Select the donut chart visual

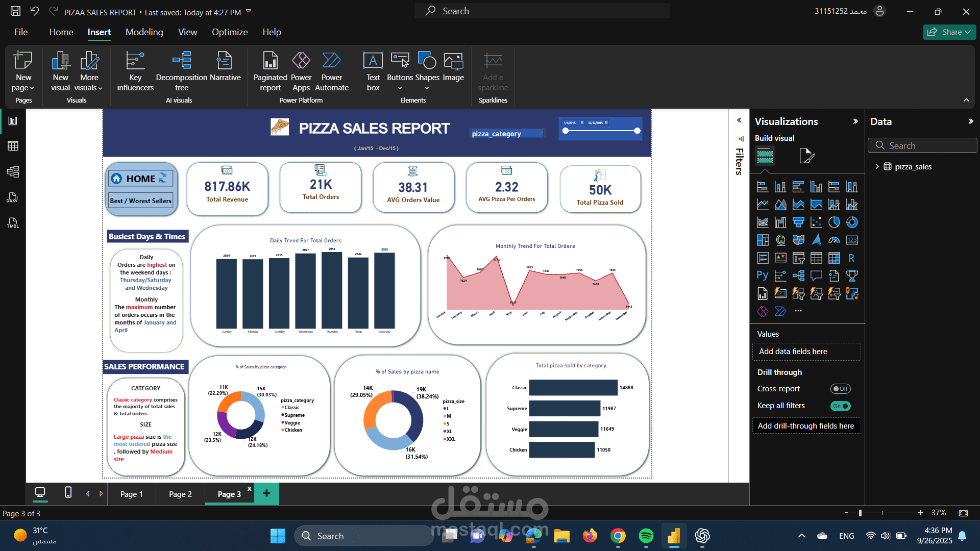coord(852,222)
